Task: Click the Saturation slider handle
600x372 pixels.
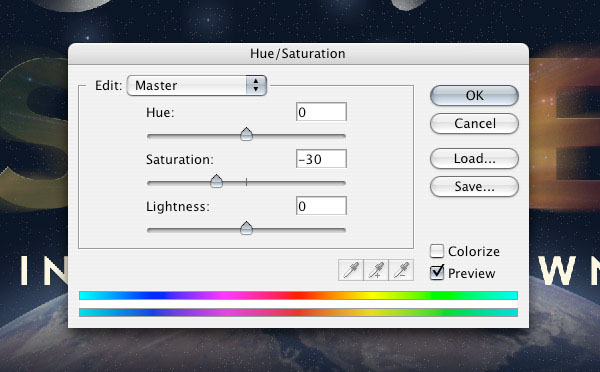Action: click(x=217, y=181)
